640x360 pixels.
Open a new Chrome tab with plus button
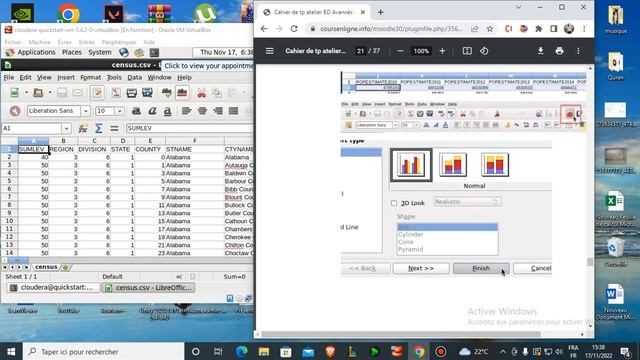[380, 12]
